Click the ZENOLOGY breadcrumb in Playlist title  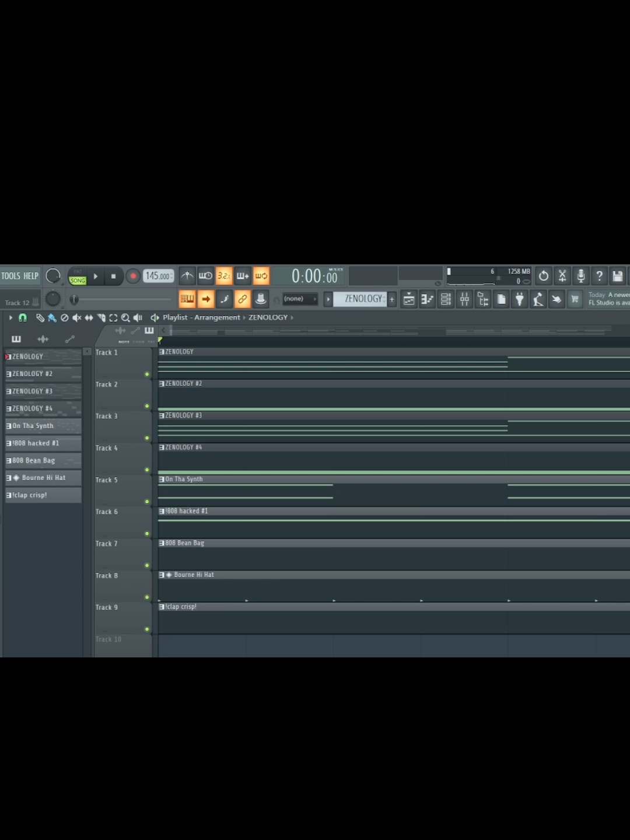[x=268, y=317]
